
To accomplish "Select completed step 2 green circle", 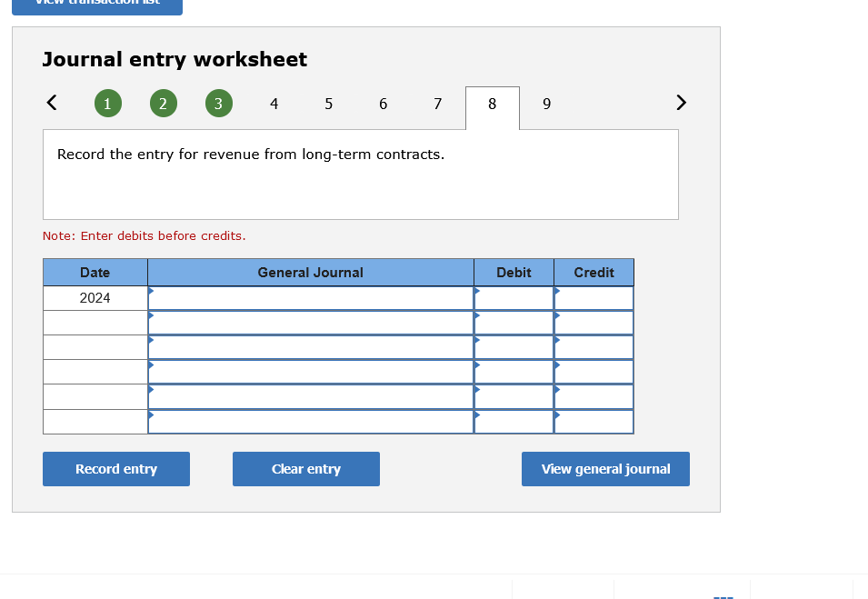I will [x=164, y=103].
